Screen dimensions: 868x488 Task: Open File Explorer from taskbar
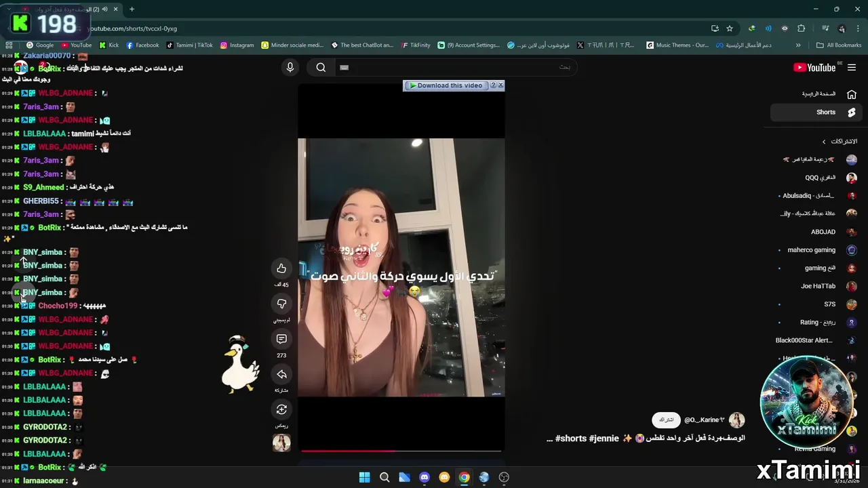point(404,477)
